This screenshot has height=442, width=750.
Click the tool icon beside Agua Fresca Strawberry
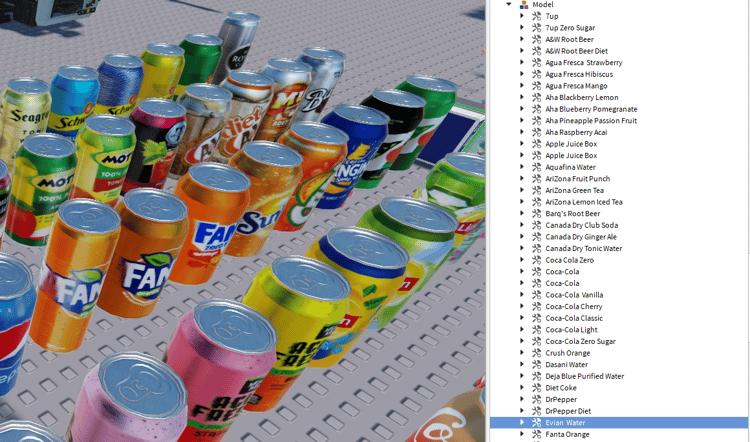537,63
